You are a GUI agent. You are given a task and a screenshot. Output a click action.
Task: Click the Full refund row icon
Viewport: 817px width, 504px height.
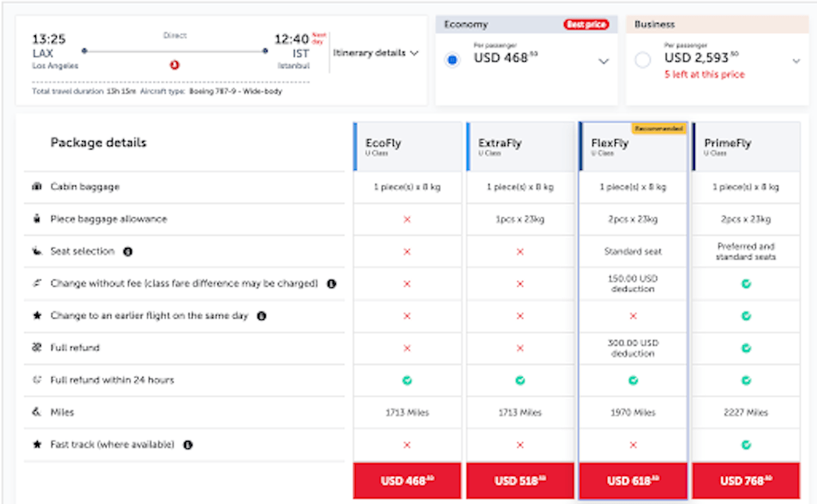37,348
